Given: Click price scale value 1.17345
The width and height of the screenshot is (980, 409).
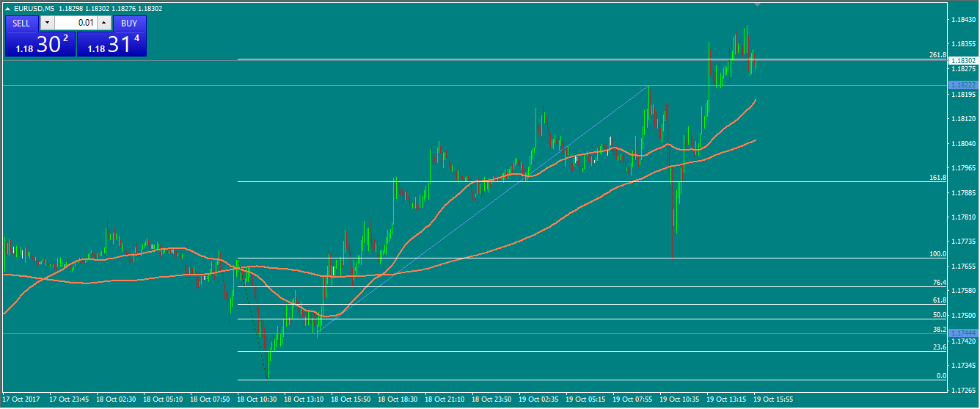Looking at the screenshot, I should pyautogui.click(x=964, y=366).
